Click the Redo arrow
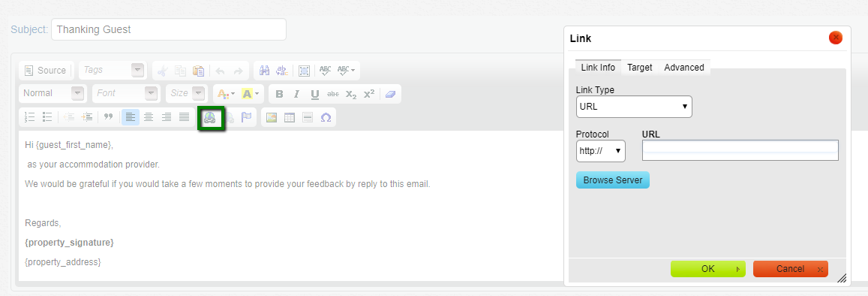The width and height of the screenshot is (868, 296). tap(238, 71)
